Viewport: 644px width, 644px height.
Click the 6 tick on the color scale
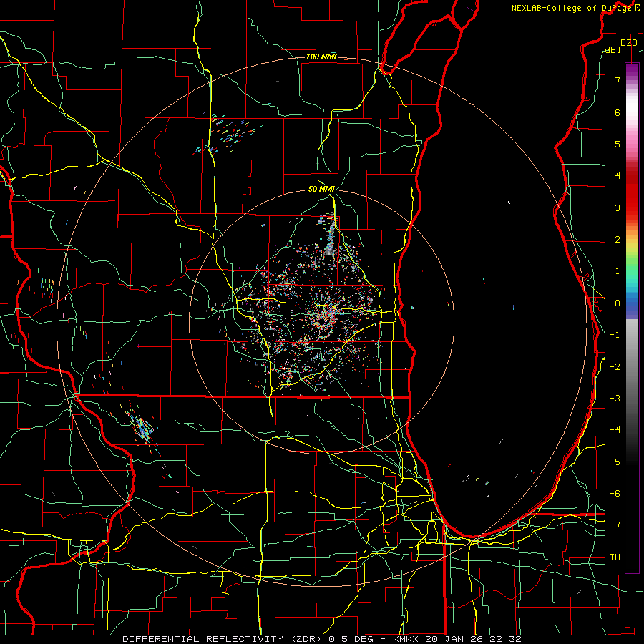618,112
